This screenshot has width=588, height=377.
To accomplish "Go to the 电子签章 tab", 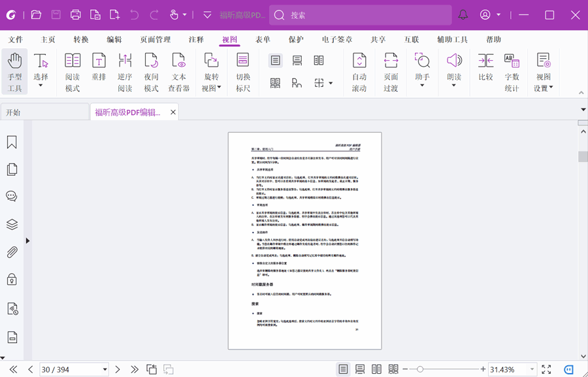I will point(337,39).
